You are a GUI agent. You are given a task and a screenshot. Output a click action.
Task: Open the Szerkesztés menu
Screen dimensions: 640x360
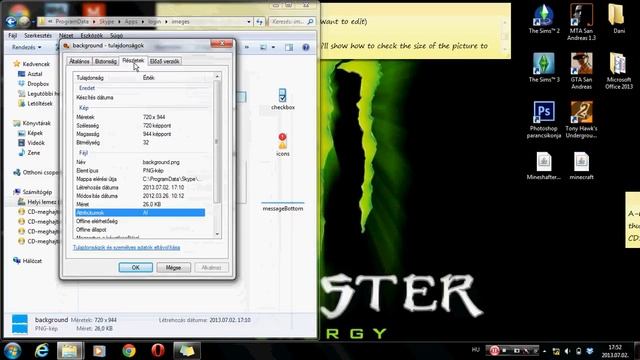[x=38, y=36]
